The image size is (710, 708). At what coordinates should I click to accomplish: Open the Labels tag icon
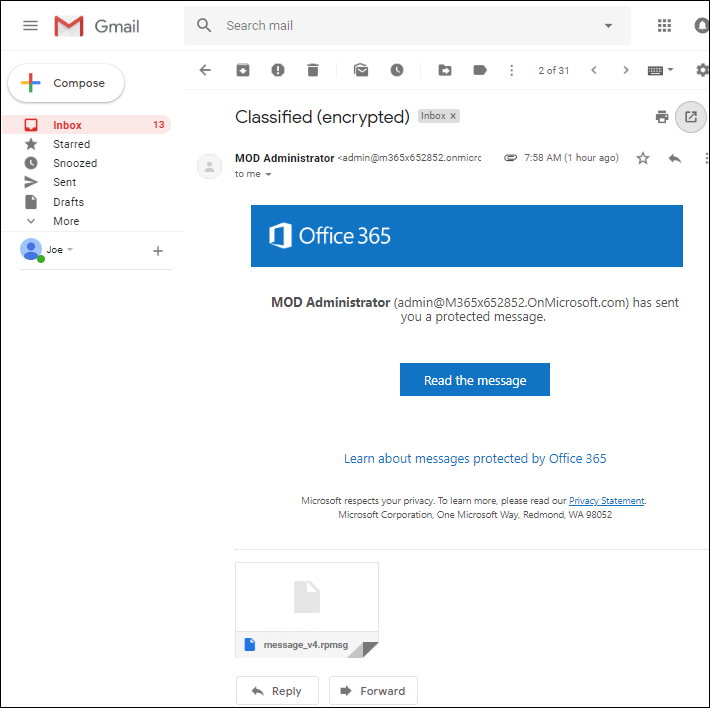[x=480, y=70]
